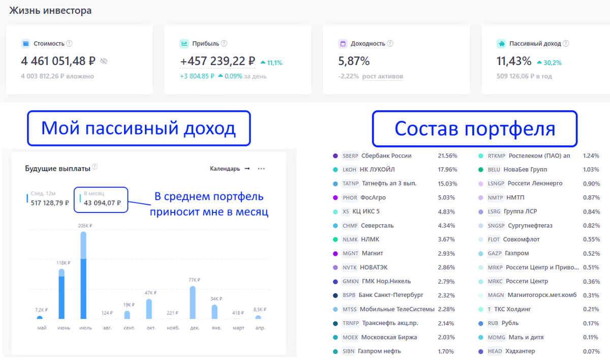Click the 17.96% share of ЛУКОЙЛ
The height and width of the screenshot is (364, 610).
tap(448, 170)
